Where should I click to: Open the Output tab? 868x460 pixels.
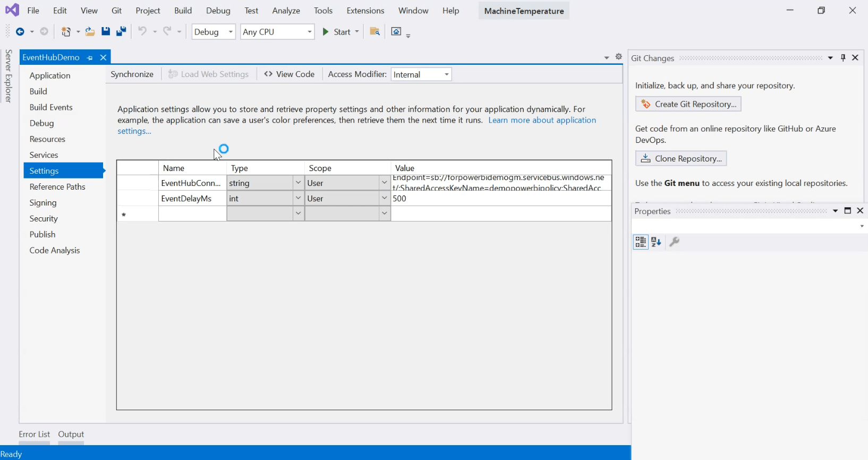(x=71, y=435)
